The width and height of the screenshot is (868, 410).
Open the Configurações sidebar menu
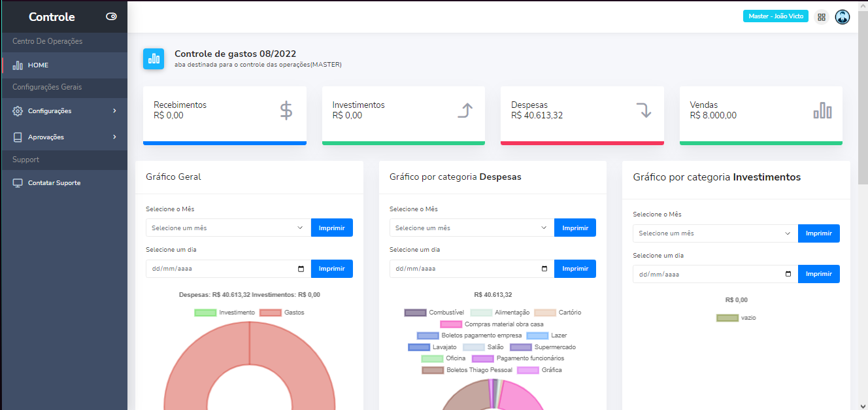pyautogui.click(x=63, y=111)
